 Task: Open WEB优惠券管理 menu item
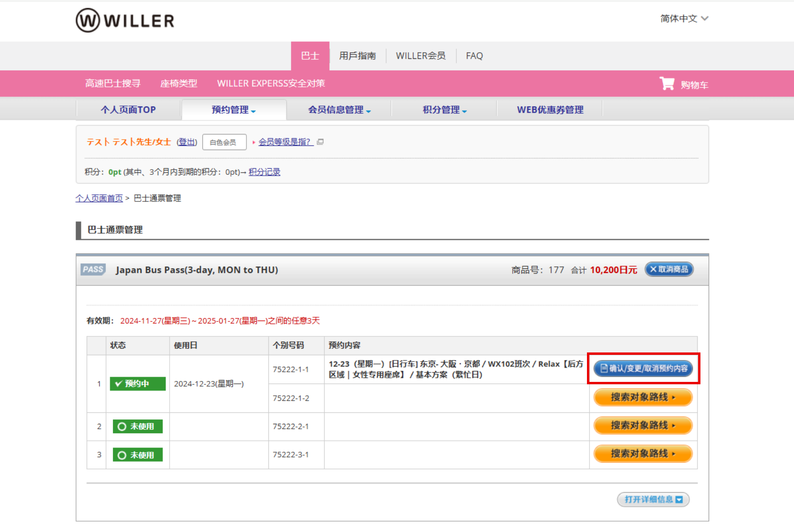point(550,110)
